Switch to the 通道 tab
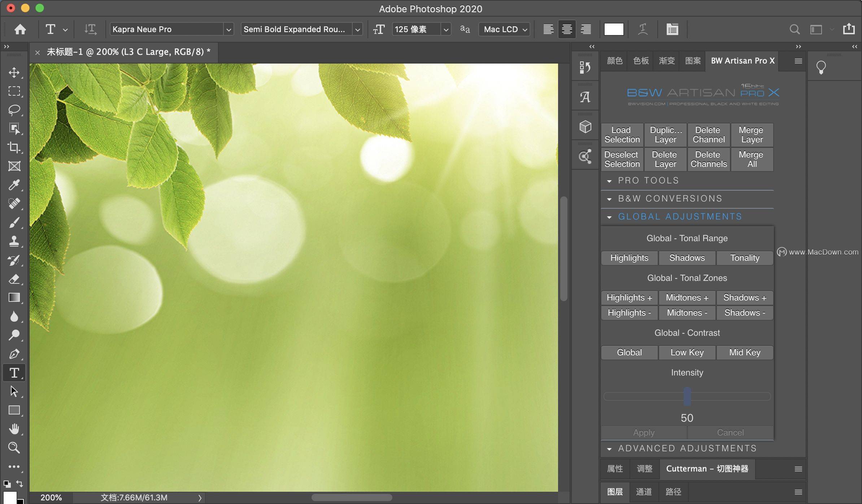 pos(644,492)
